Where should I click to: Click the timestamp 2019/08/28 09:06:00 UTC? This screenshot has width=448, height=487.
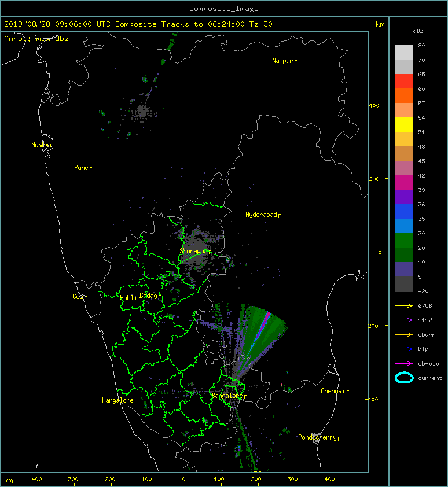pos(57,24)
